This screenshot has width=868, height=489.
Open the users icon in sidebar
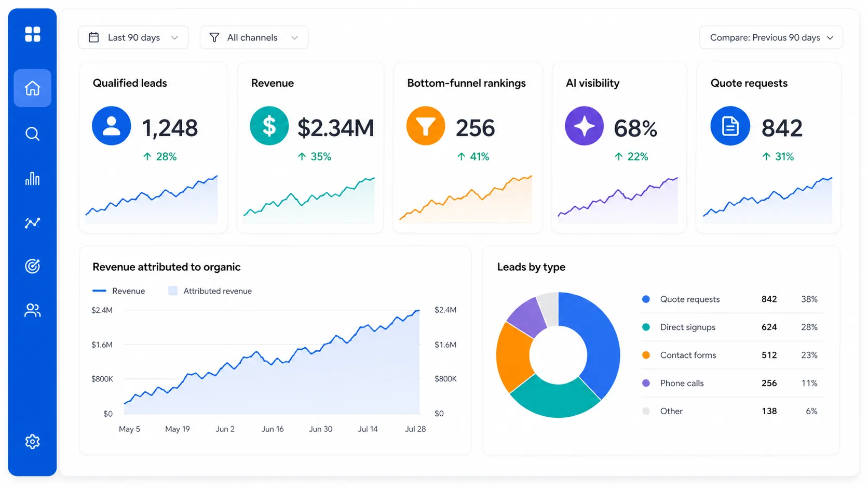pos(32,310)
